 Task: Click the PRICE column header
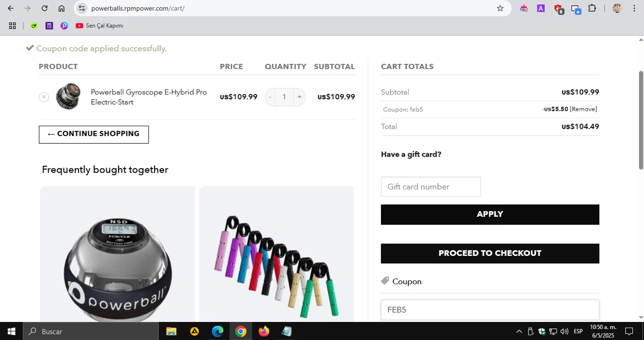(231, 67)
